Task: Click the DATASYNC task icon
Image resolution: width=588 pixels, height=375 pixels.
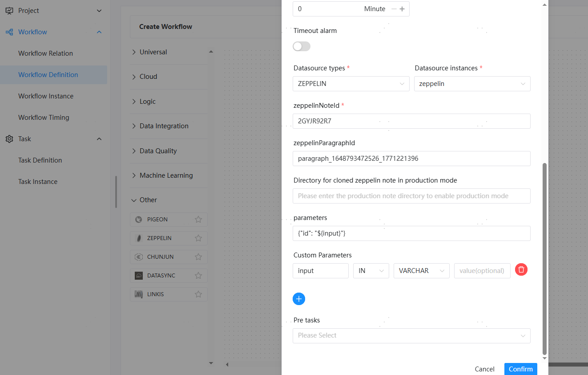Action: [x=139, y=276]
